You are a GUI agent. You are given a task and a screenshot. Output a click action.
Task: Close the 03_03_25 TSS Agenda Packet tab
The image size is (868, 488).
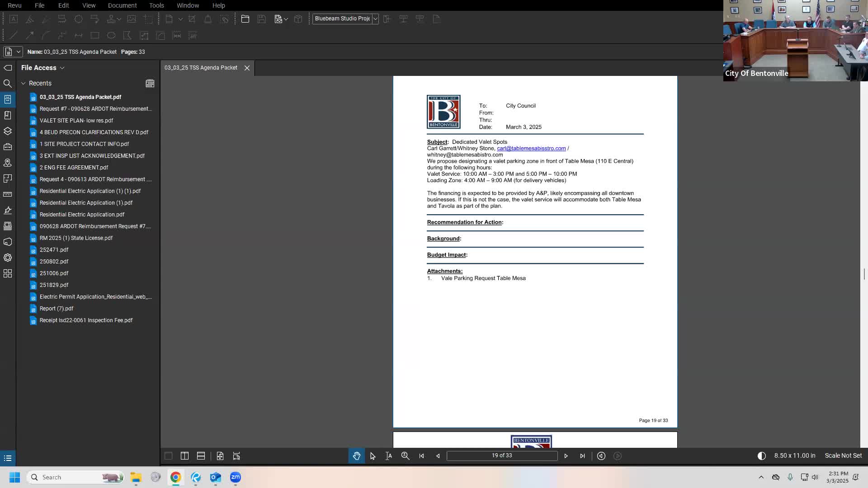[247, 68]
